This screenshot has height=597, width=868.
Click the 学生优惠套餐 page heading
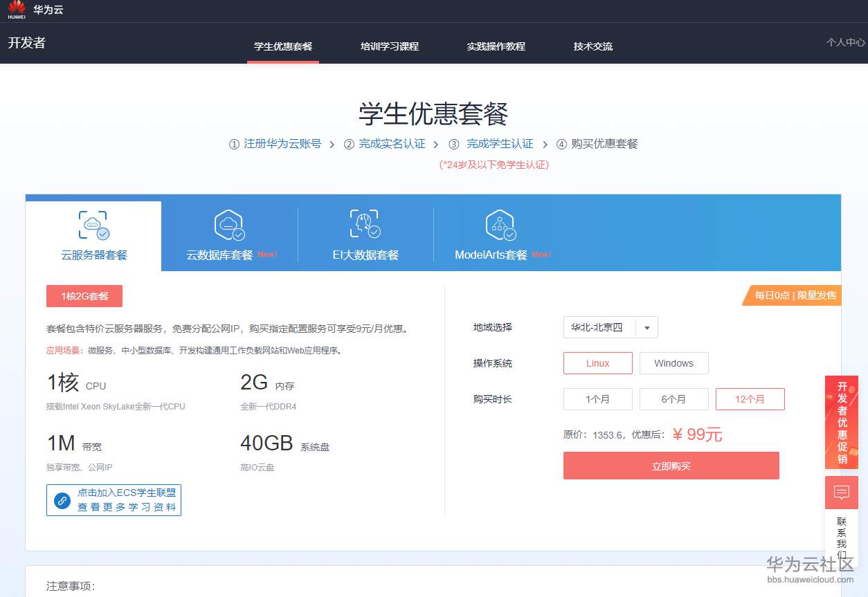coord(433,114)
